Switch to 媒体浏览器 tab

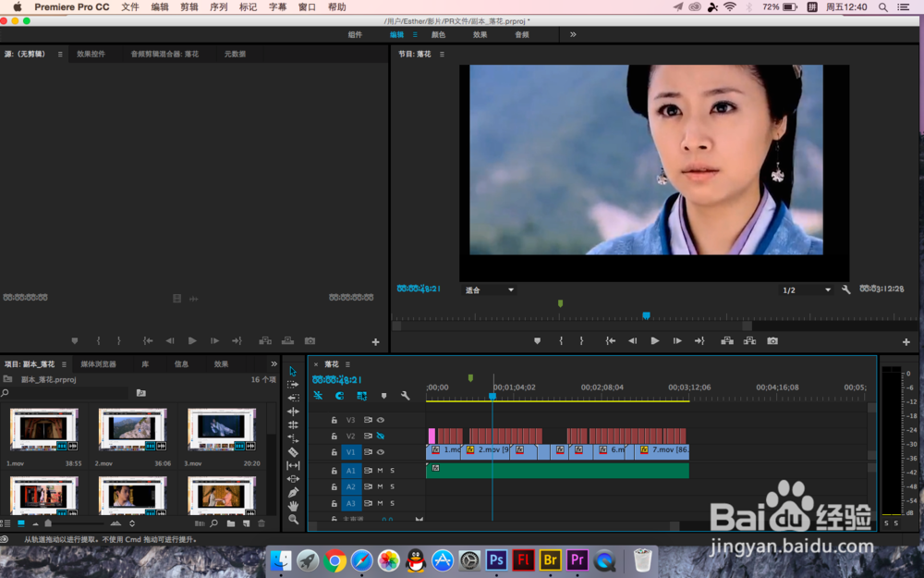pyautogui.click(x=99, y=364)
